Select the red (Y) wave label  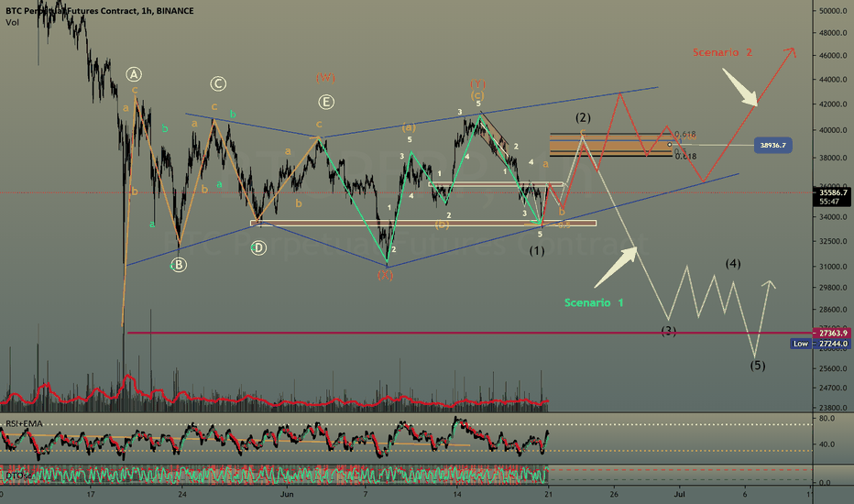(477, 84)
